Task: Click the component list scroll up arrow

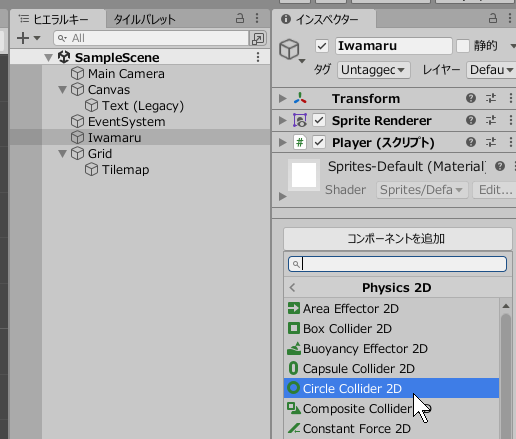Action: tap(506, 306)
